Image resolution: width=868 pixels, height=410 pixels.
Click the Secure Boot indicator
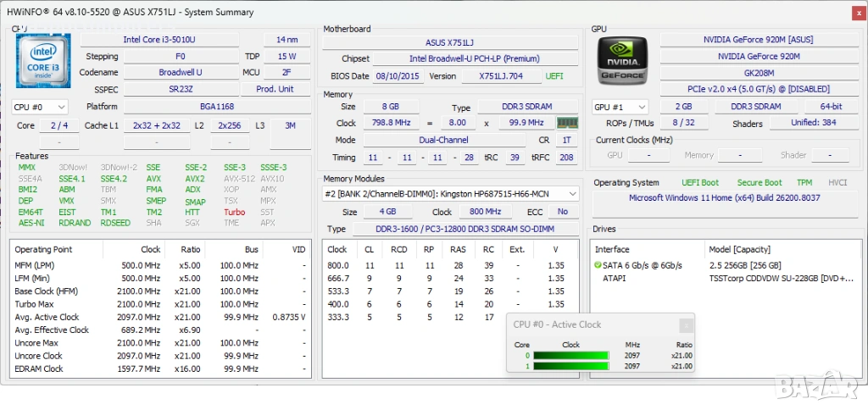click(759, 182)
